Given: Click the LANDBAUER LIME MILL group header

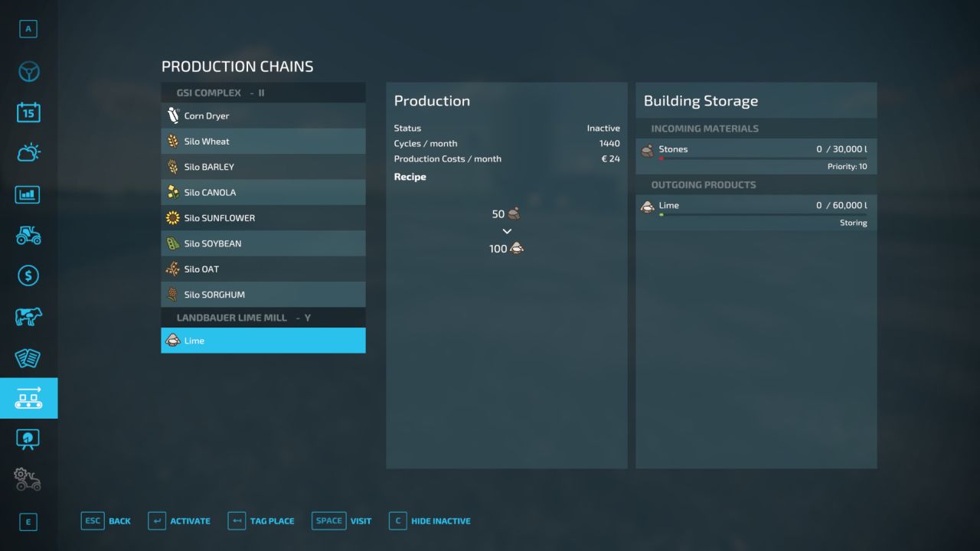Looking at the screenshot, I should coord(263,318).
